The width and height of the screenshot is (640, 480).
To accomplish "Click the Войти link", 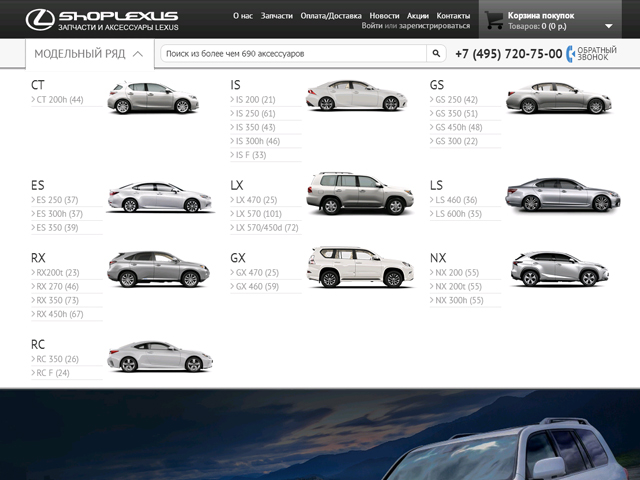I will tap(372, 26).
